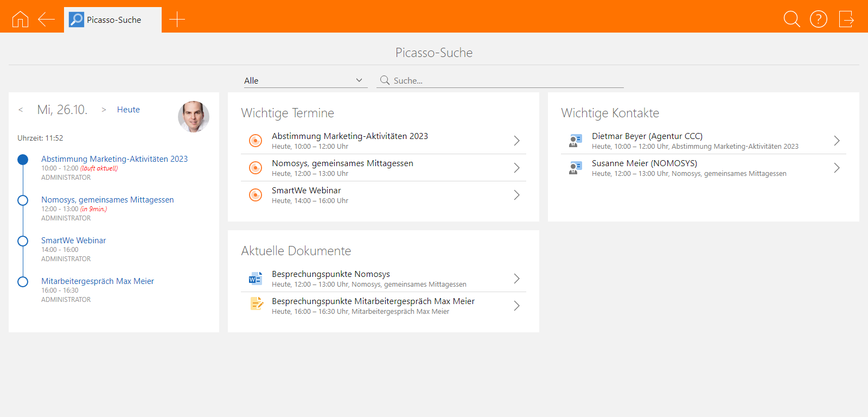Click contact icon for Dietmar Beyer
Viewport: 868px width, 417px height.
575,141
